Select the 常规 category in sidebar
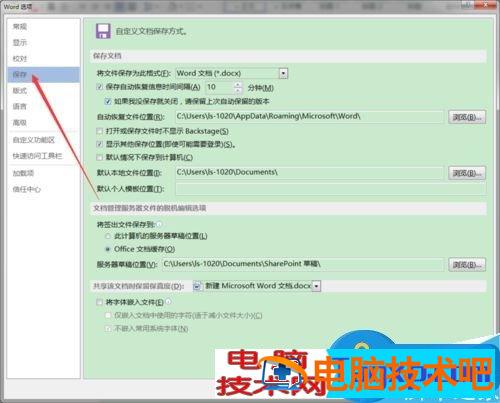This screenshot has height=403, width=500. 20,26
